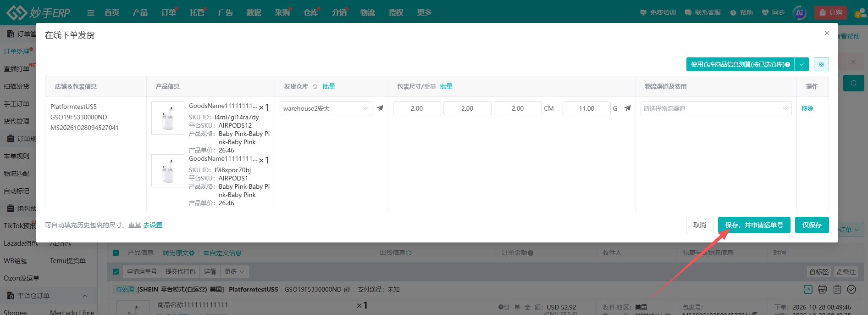Click the 订单金额 info question icon

pyautogui.click(x=531, y=253)
